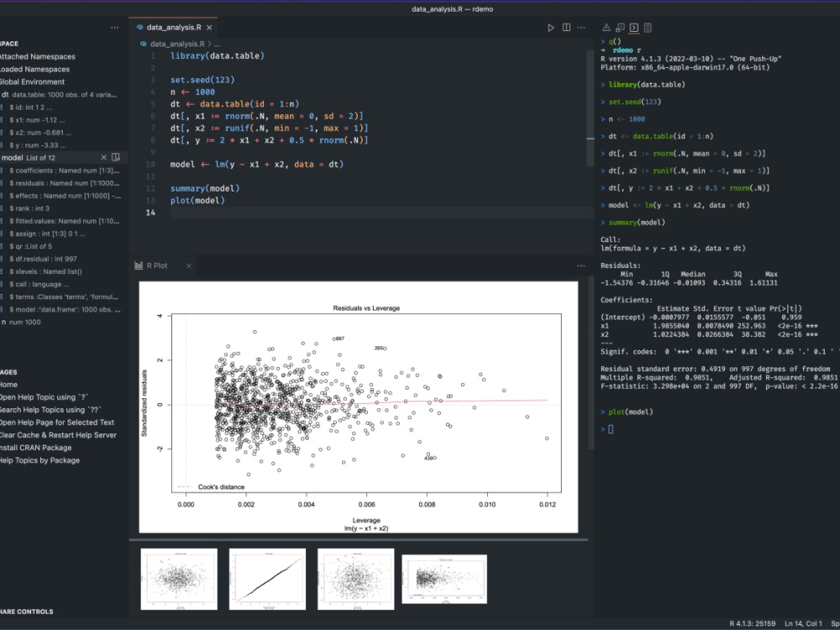Select the model List of 12 entry
This screenshot has height=630, width=840.
coord(34,157)
